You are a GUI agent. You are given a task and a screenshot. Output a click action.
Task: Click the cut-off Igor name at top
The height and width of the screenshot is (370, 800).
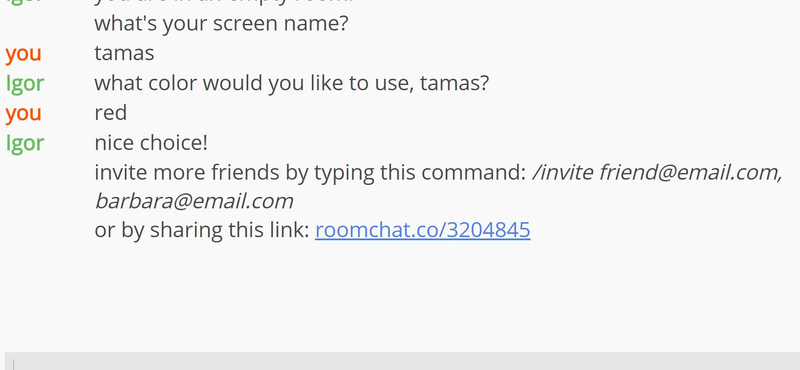(25, 2)
